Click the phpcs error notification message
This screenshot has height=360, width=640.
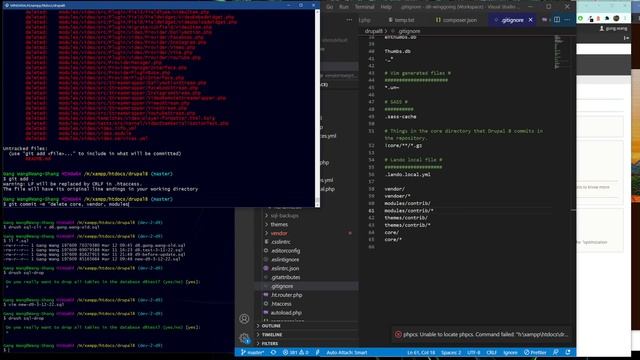click(485, 334)
